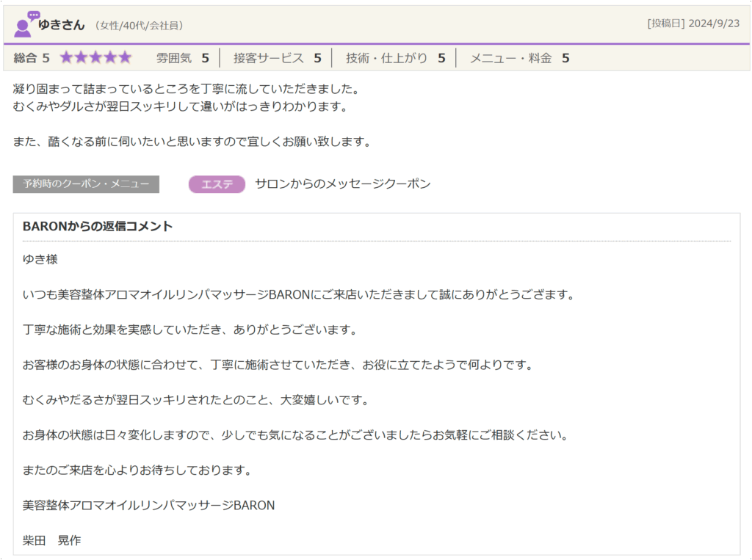Screen dimensions: 752x560
Task: Click the 予約時のクーポン・メニュー gray label
Action: [86, 184]
